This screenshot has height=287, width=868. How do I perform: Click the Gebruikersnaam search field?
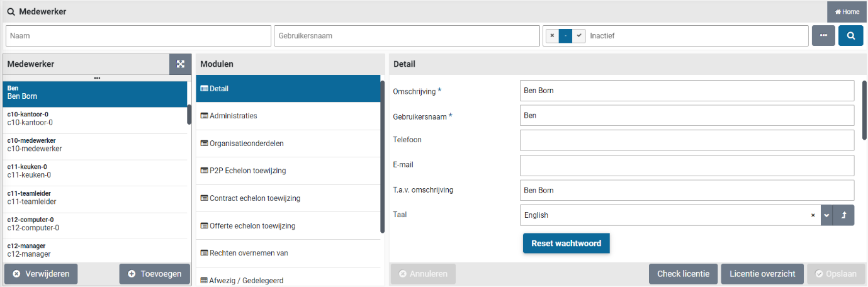[407, 36]
